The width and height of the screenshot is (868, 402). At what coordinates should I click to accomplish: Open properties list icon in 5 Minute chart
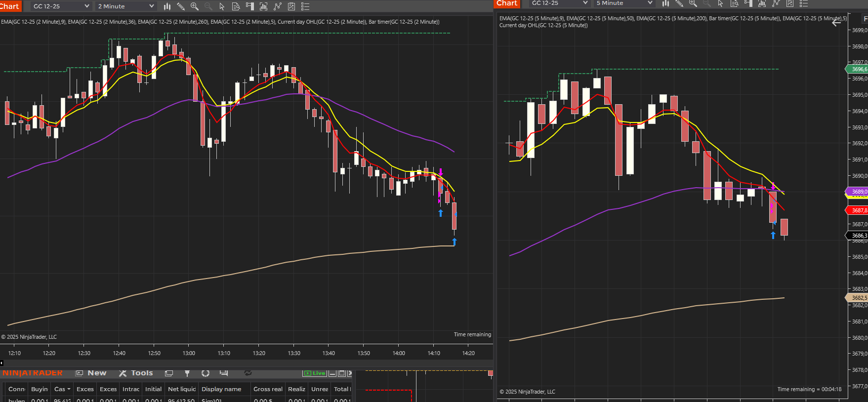[x=804, y=3]
